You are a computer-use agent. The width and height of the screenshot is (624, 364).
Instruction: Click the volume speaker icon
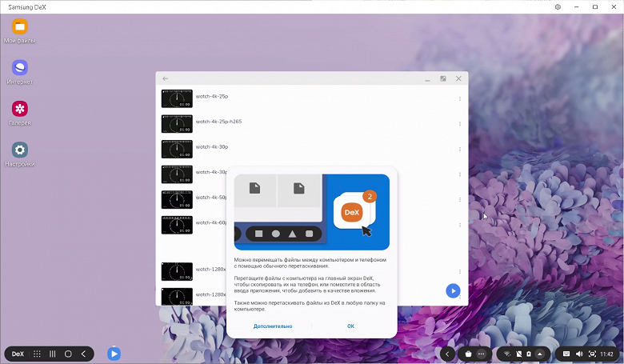pos(579,354)
